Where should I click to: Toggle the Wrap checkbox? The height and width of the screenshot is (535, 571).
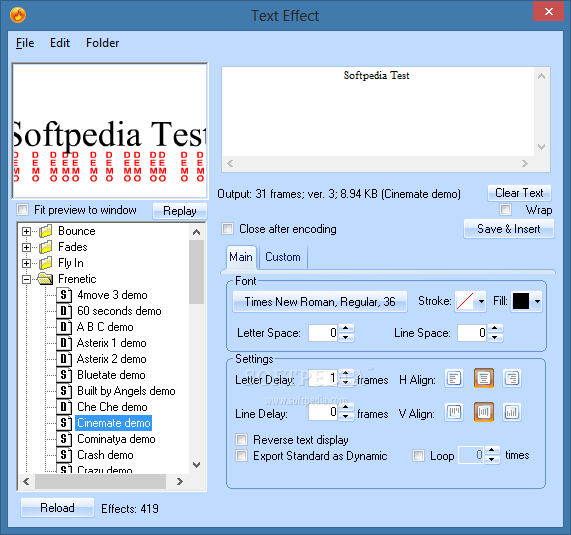[505, 209]
